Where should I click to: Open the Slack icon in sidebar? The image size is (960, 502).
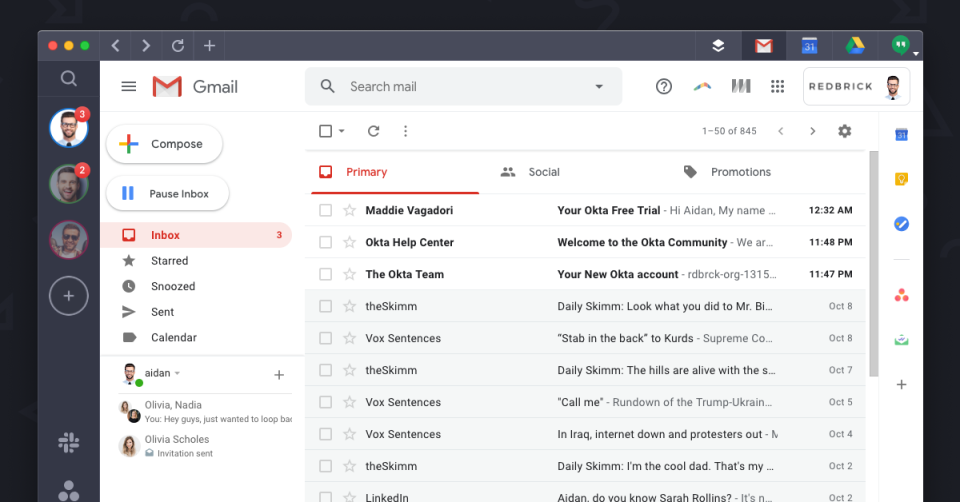(69, 443)
